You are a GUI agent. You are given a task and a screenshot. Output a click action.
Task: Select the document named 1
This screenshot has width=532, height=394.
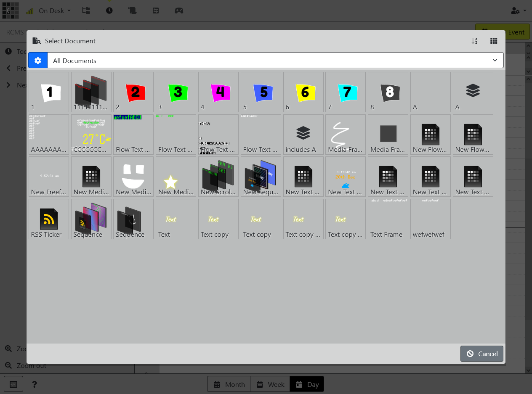point(49,92)
